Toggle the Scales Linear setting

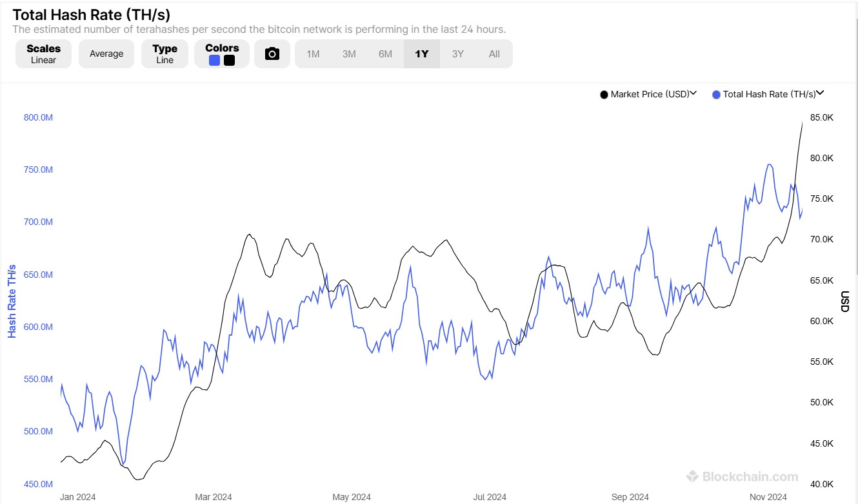point(44,54)
